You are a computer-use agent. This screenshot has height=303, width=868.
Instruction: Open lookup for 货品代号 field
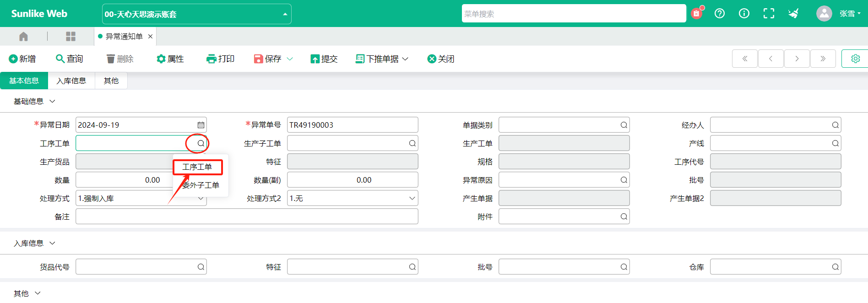[201, 267]
